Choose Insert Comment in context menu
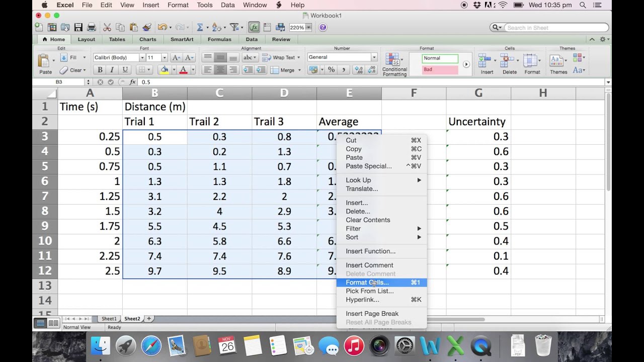 coord(381,265)
